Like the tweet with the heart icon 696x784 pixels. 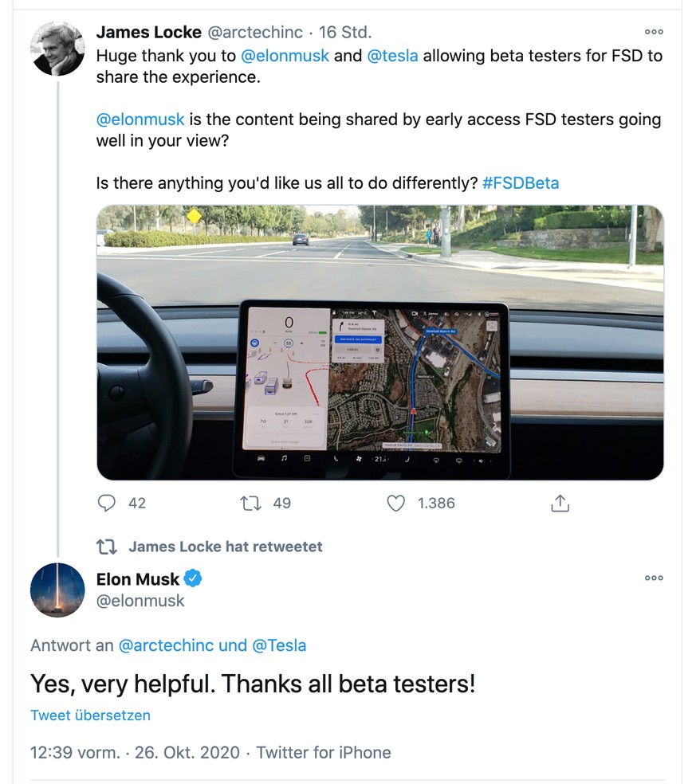pos(395,503)
